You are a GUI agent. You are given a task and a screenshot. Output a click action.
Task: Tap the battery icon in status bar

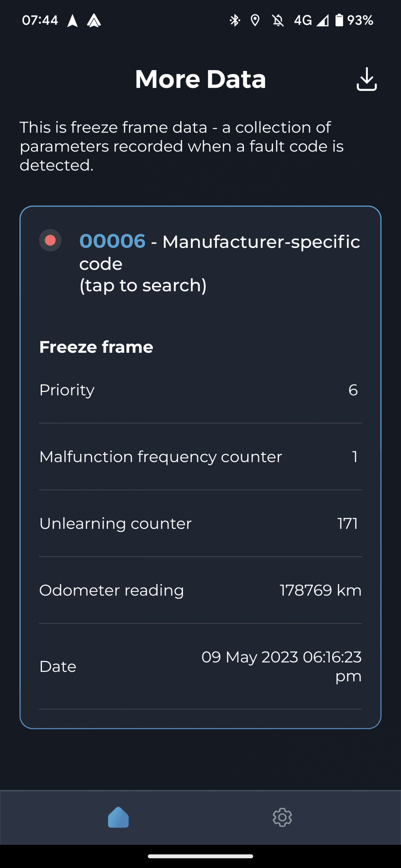(339, 20)
